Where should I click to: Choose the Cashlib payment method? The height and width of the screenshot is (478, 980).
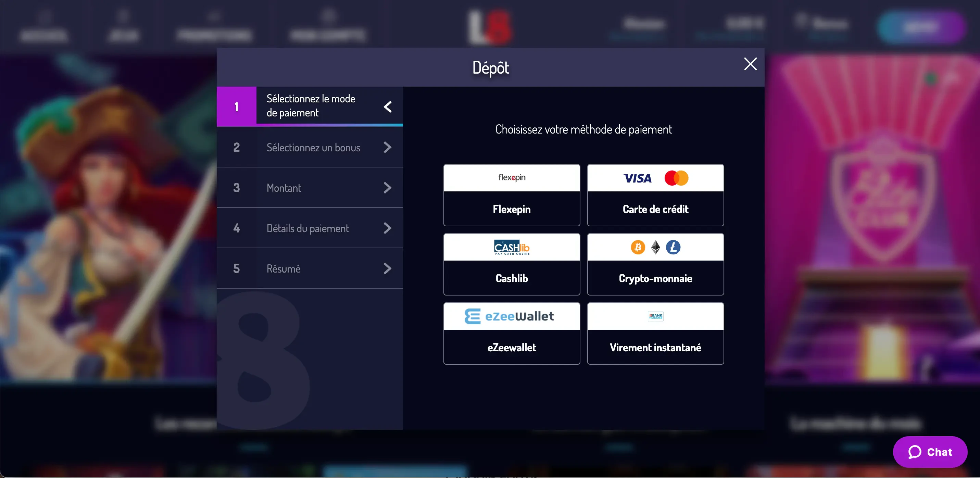[x=512, y=264]
